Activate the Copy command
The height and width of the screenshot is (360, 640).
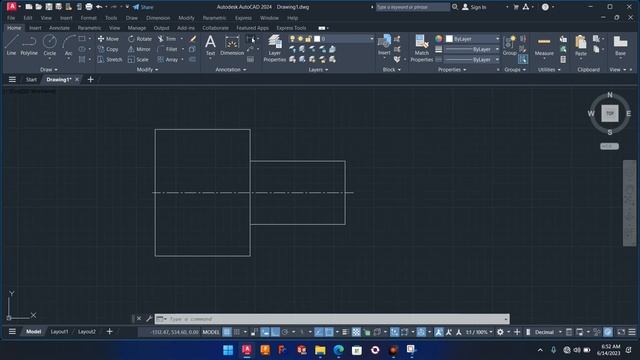[x=108, y=49]
